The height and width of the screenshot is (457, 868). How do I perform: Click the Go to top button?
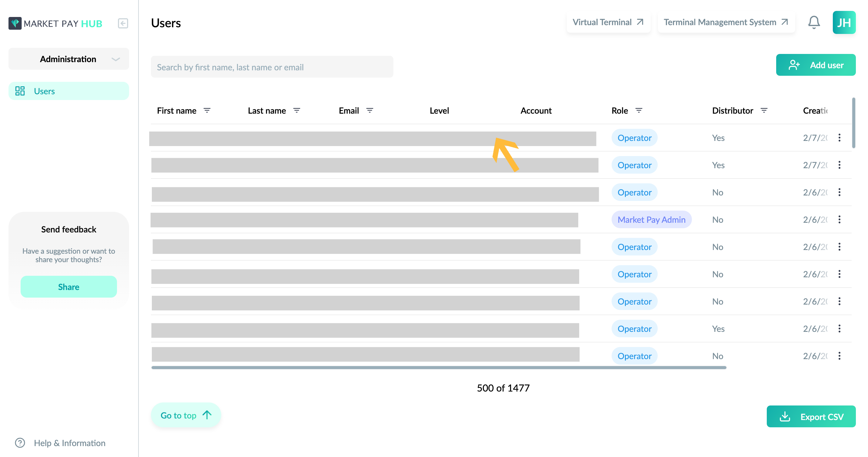click(x=186, y=415)
